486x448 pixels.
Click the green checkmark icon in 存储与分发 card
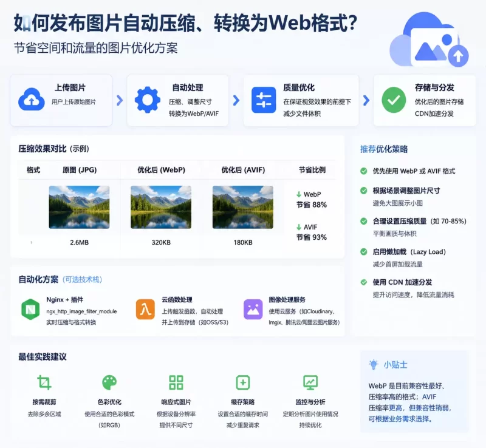point(394,100)
